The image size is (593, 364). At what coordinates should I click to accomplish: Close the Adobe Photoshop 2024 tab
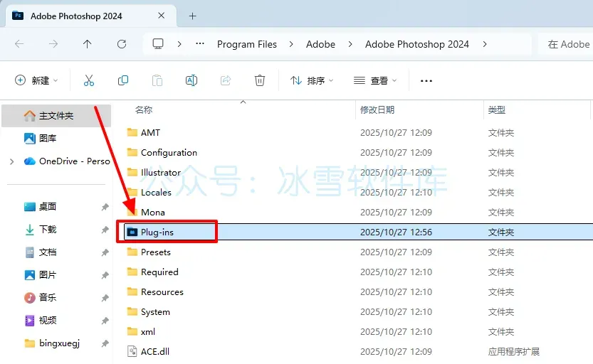click(x=162, y=16)
